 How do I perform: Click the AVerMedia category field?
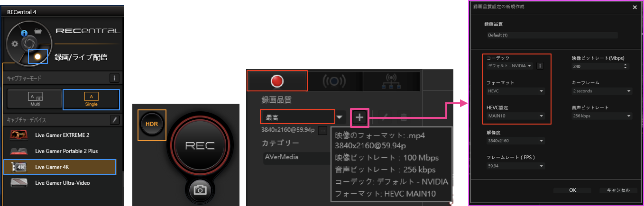tap(296, 157)
